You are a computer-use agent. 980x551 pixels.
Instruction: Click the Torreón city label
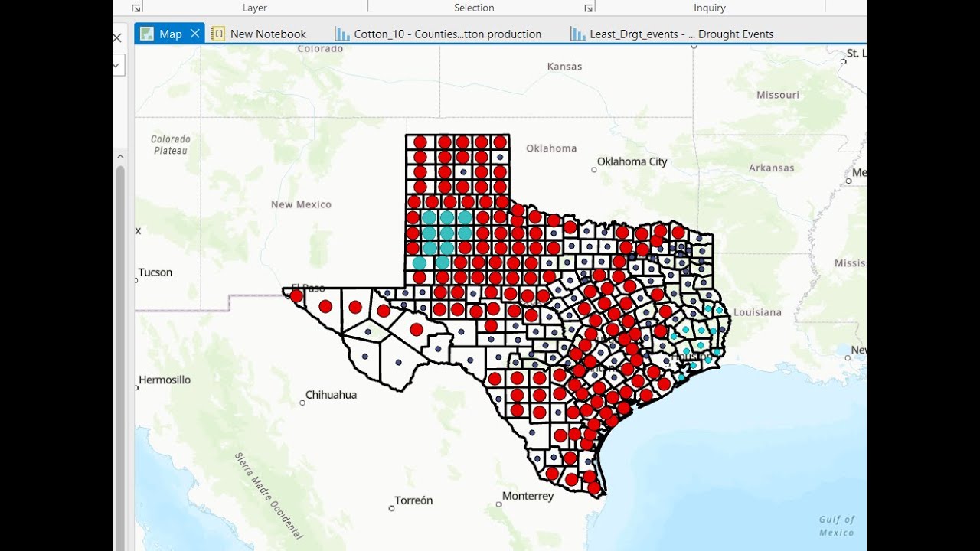pyautogui.click(x=413, y=500)
